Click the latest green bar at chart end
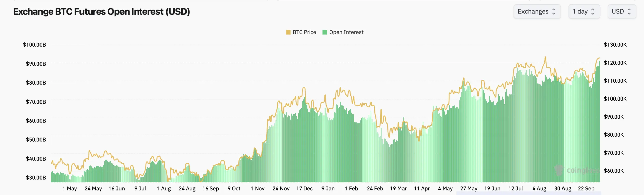 [x=599, y=122]
